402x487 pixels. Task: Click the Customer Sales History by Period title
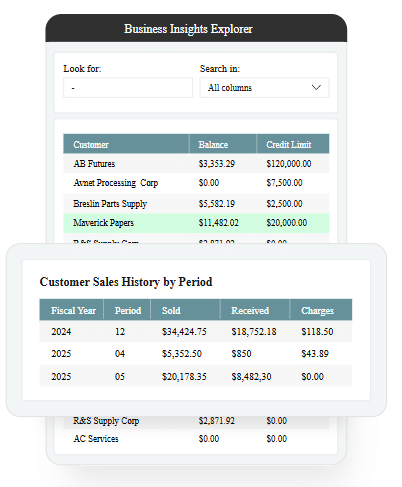click(126, 282)
